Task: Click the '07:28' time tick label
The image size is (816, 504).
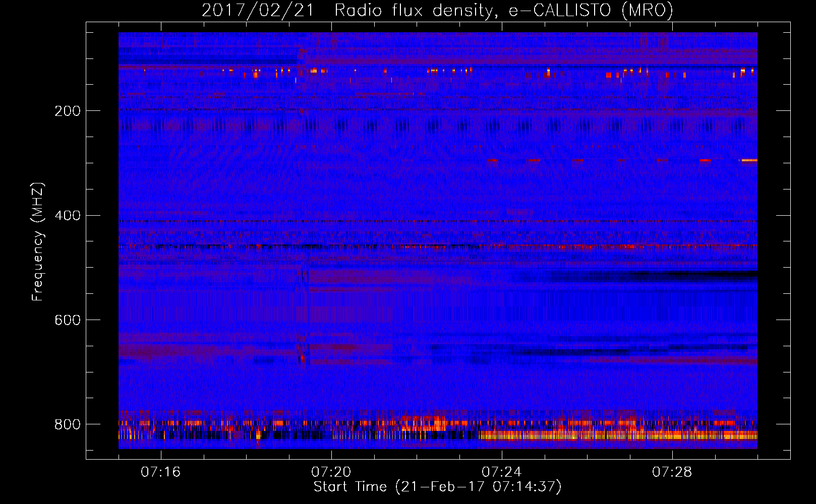Action: (672, 472)
